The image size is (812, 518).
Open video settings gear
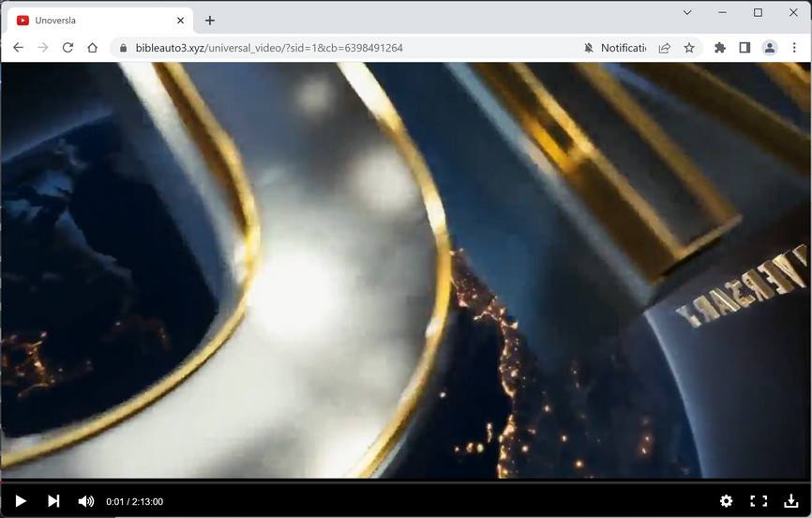coord(726,501)
